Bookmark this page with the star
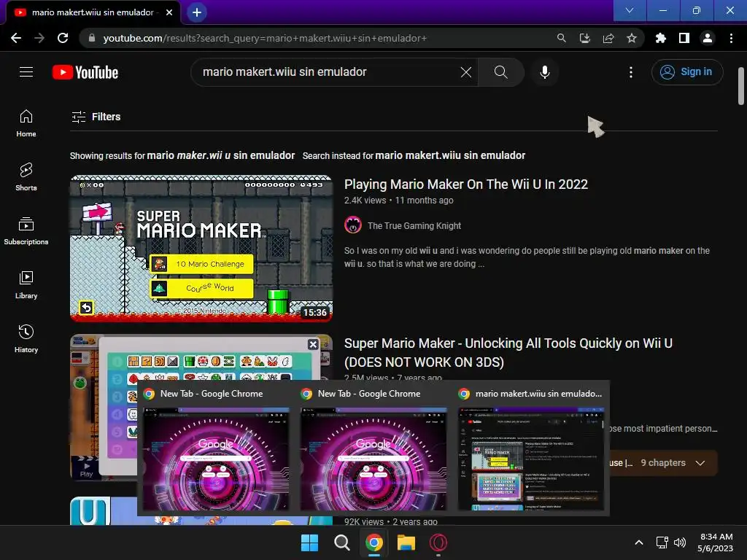 pyautogui.click(x=632, y=38)
